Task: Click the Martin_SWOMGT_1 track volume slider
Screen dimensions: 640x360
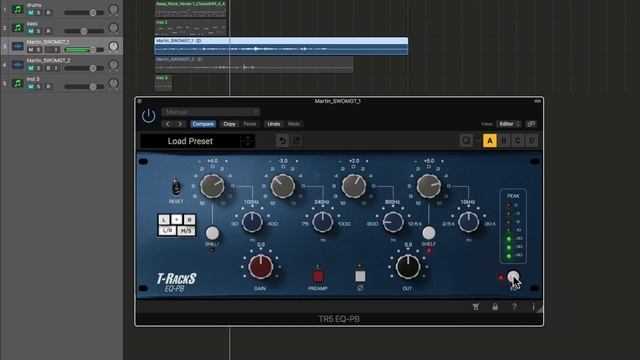Action: [84, 50]
